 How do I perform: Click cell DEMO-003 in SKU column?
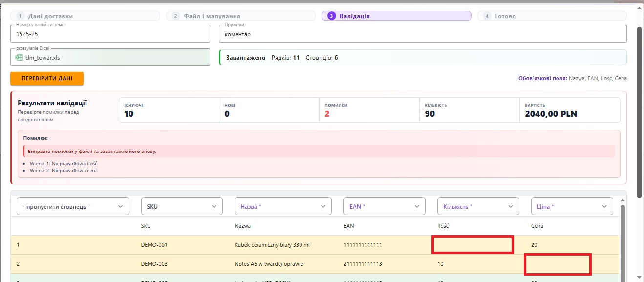point(154,264)
